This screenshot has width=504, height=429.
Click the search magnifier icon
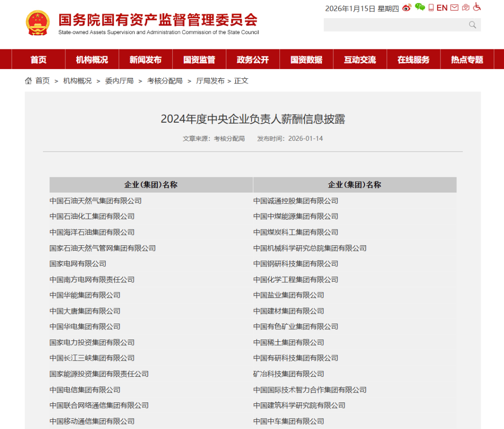[x=472, y=25]
